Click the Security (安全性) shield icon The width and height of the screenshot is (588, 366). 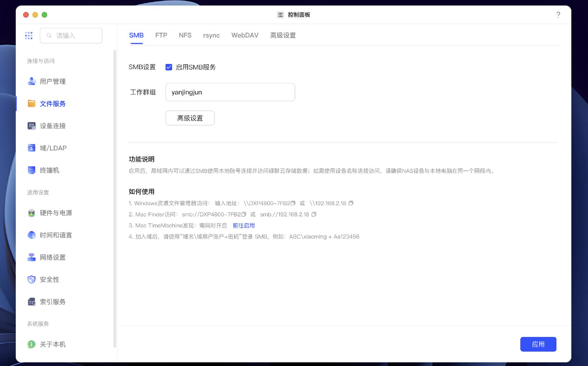32,279
